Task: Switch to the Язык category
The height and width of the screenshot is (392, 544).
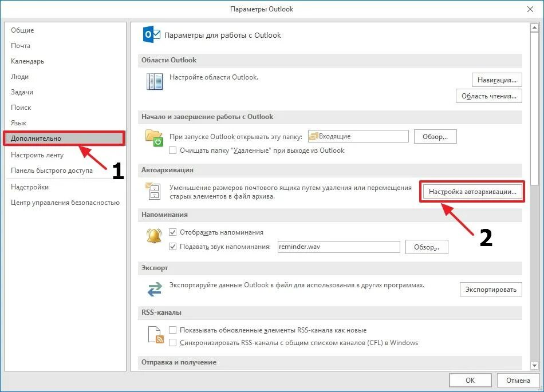Action: pos(19,123)
